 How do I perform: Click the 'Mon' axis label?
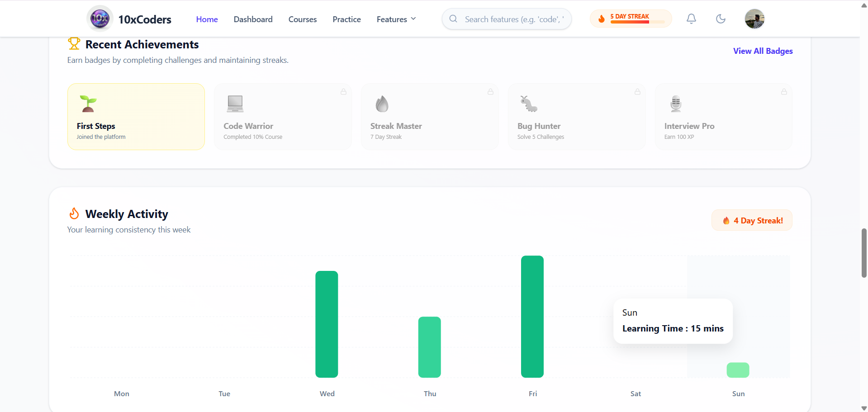[122, 394]
